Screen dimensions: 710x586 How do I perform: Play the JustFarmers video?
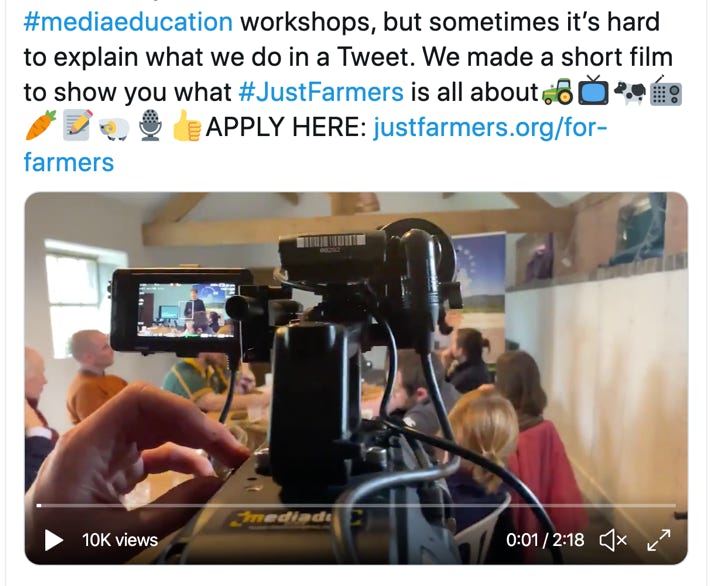[x=53, y=540]
